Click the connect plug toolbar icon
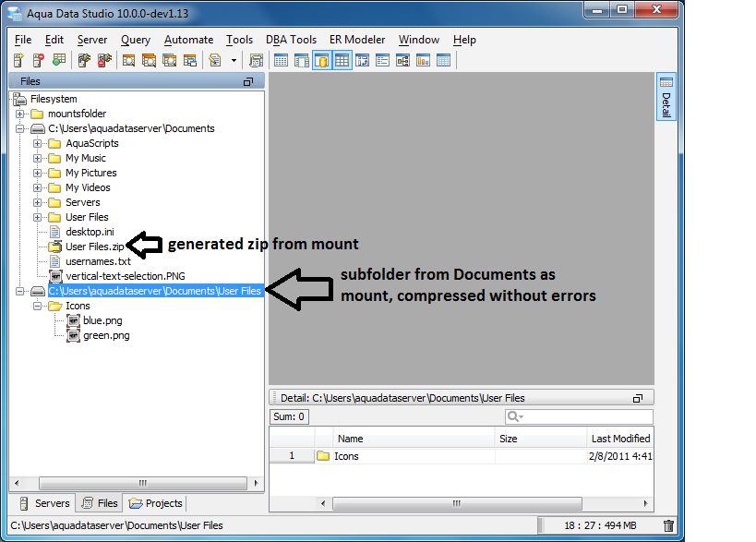This screenshot has width=756, height=542. [x=84, y=60]
